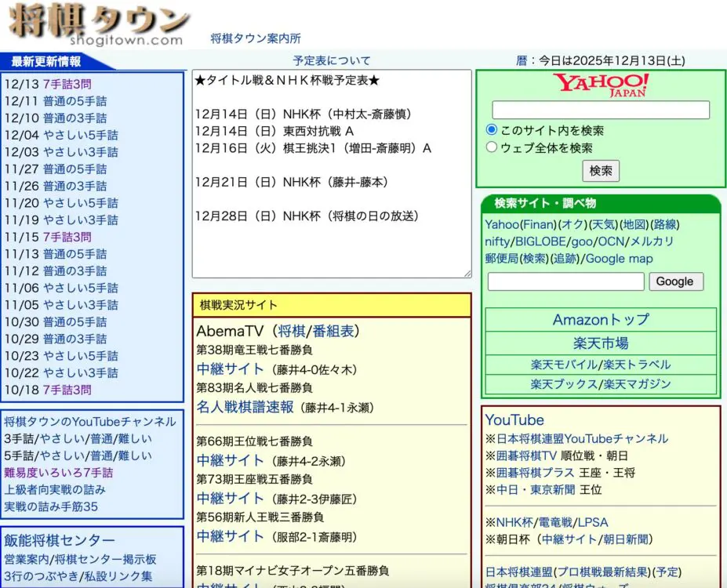Open the 将棋タウン案内所 link

(255, 38)
